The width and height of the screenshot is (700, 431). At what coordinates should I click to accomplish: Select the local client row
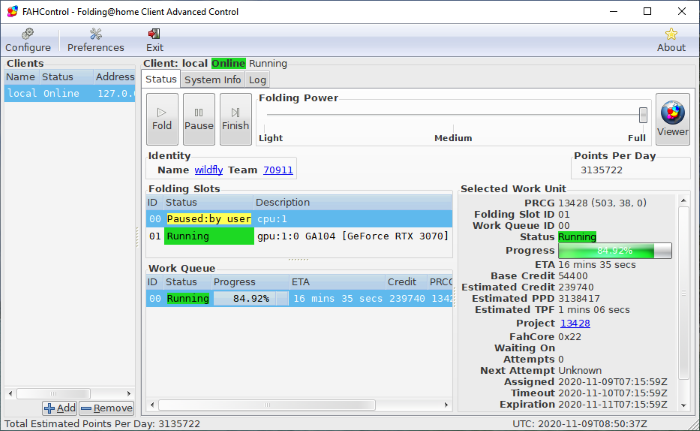click(70, 93)
